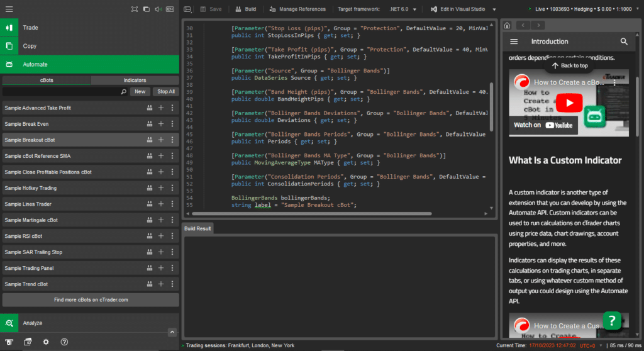Image resolution: width=644 pixels, height=351 pixels.
Task: Collapse the sidebar with chevron up button
Action: 172,332
